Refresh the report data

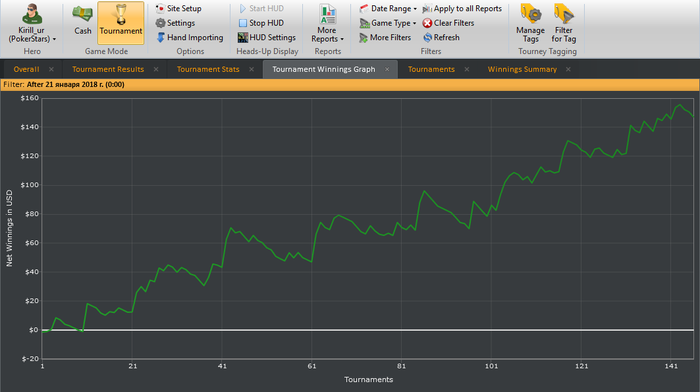441,38
